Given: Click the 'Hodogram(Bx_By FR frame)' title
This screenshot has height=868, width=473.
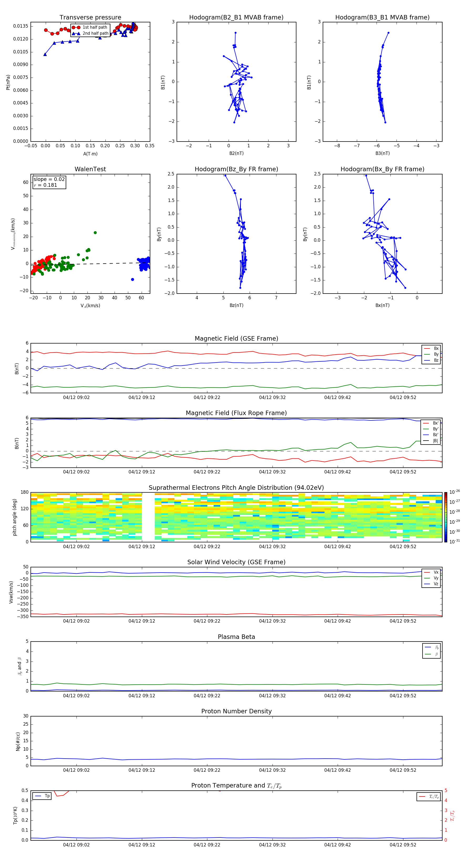Looking at the screenshot, I should tap(382, 169).
